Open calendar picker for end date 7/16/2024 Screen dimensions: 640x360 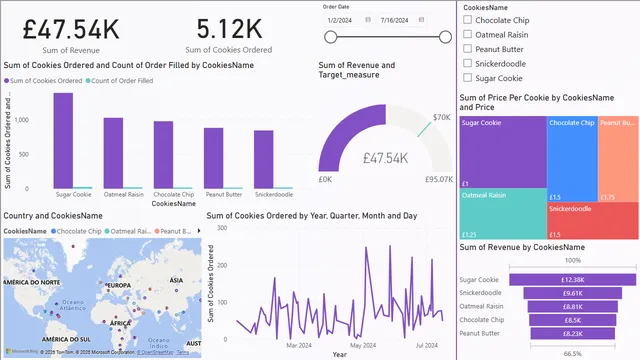421,20
